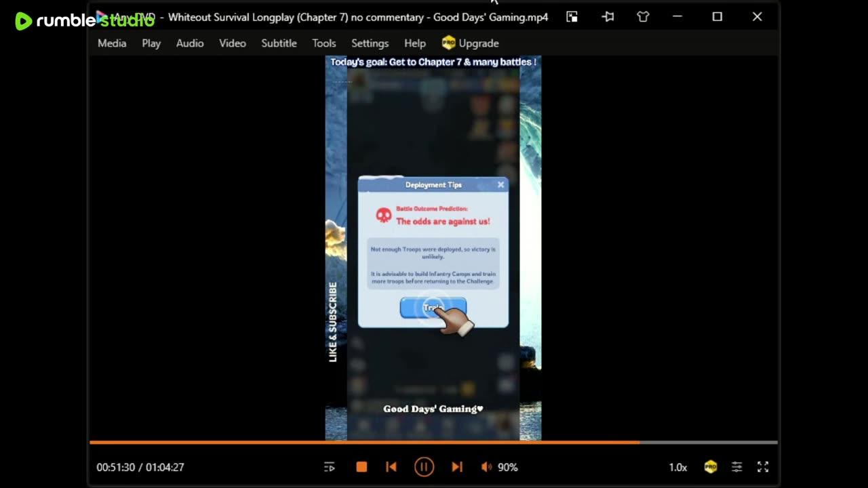
Task: Click the PRO Upgrade button
Action: (470, 43)
